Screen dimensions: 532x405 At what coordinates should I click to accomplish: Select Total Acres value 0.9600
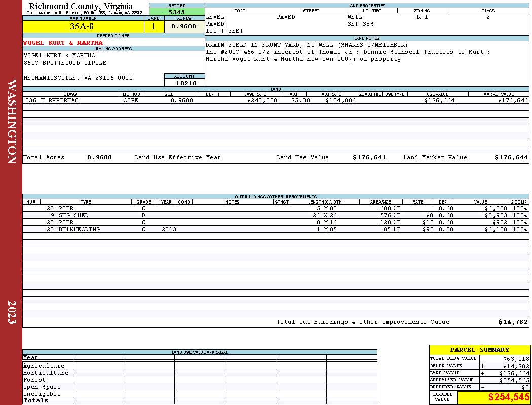pos(99,157)
